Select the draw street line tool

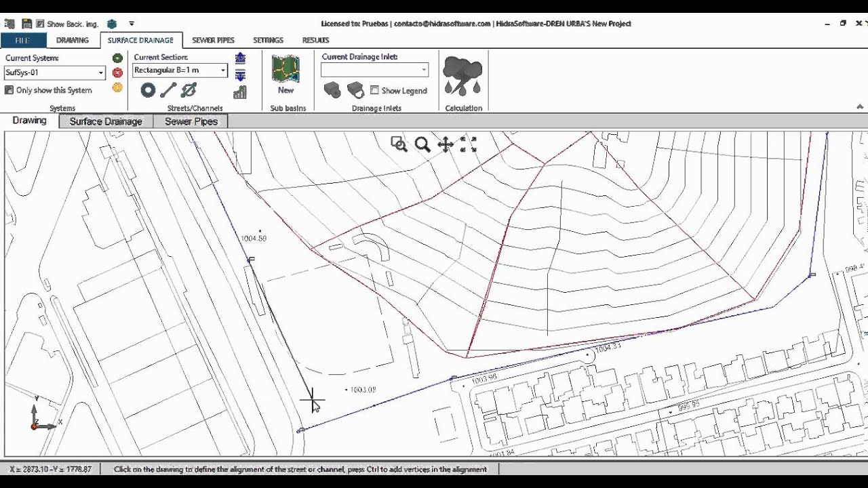(168, 90)
